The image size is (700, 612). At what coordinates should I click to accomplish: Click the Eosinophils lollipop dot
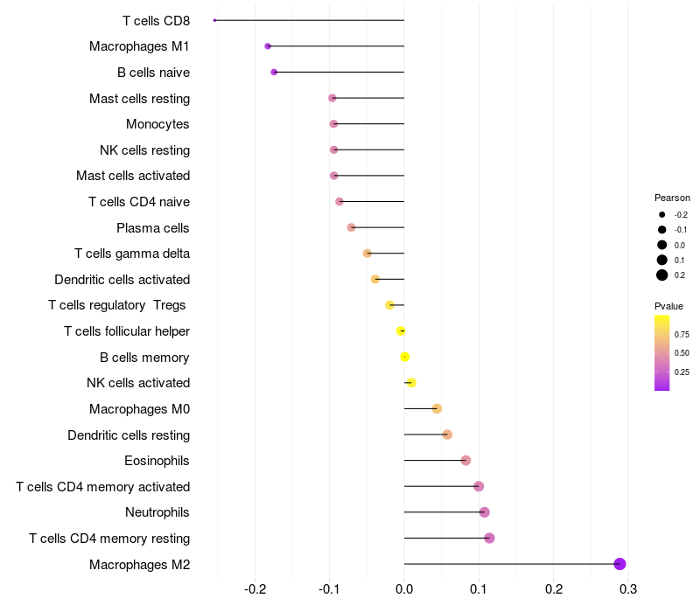point(465,461)
